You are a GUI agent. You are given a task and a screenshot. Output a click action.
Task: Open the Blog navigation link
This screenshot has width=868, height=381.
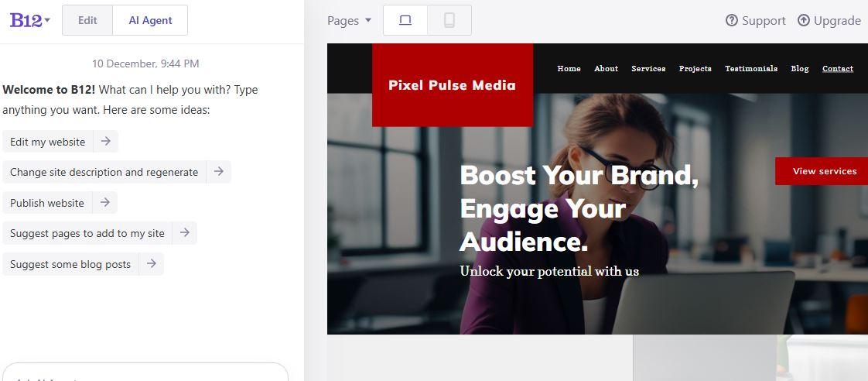[799, 69]
